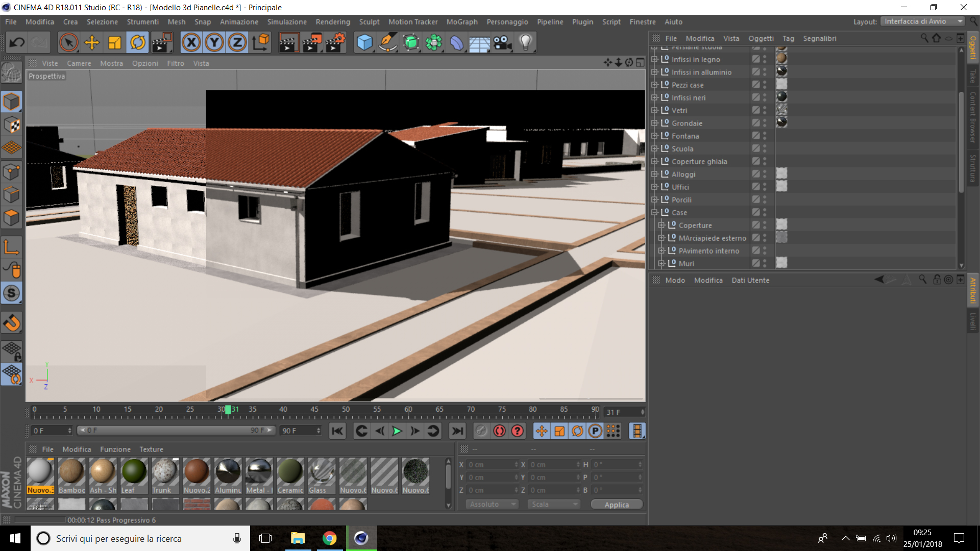Screen dimensions: 980x551
Task: Toggle visibility dots for Fontana object
Action: pos(765,136)
